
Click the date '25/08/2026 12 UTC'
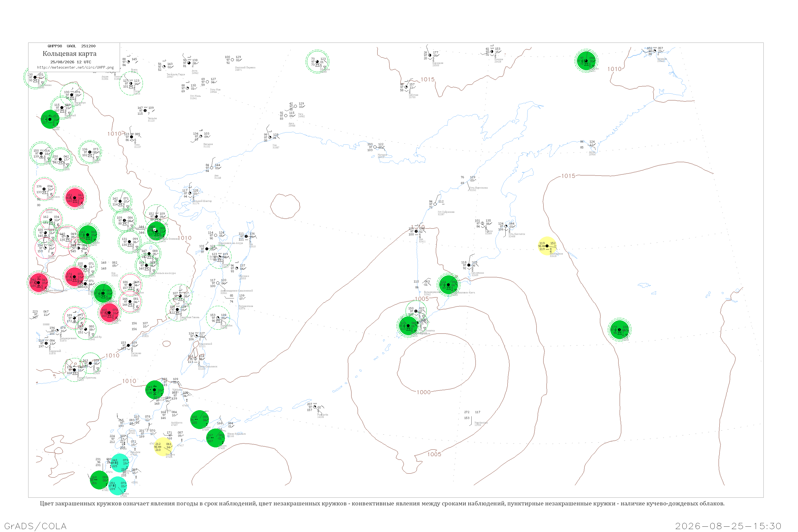tap(71, 62)
